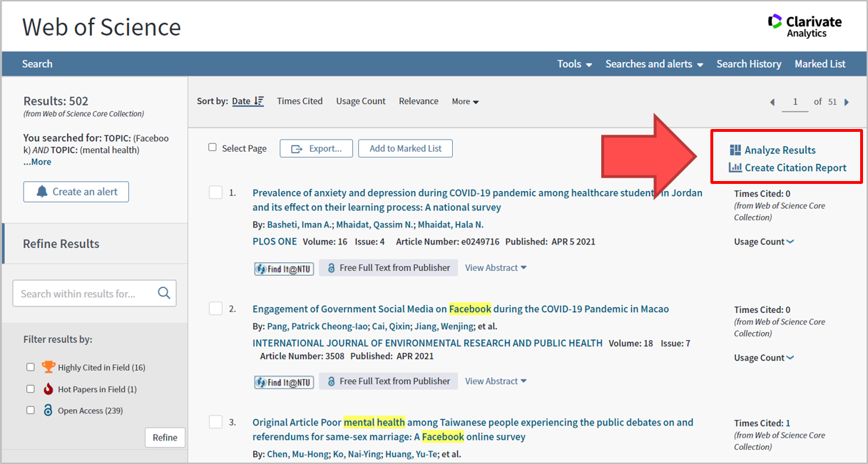Open Free Full Text from Publisher, result 2

tap(389, 381)
